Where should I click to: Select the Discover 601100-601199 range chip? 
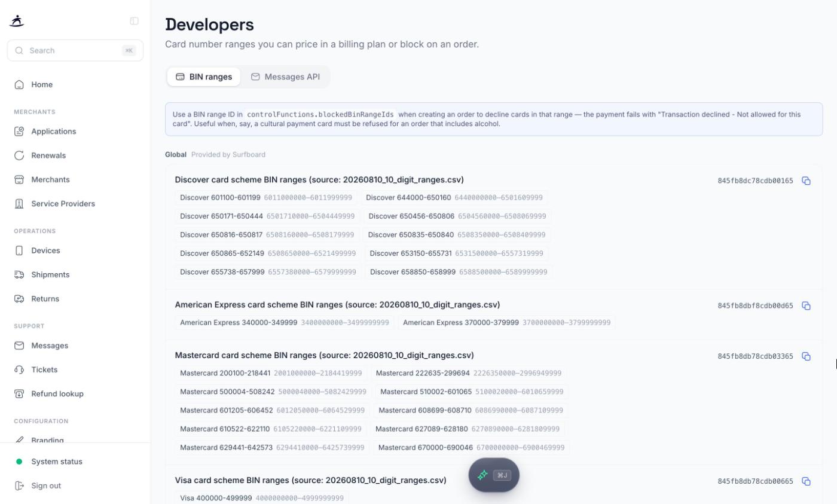[266, 197]
